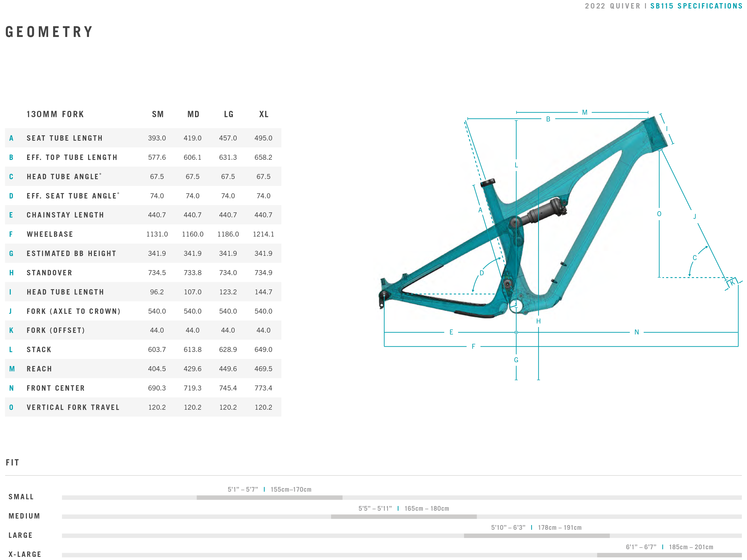Click the XL seat tube value 495.0
Screen dimensions: 747x560
[263, 138]
